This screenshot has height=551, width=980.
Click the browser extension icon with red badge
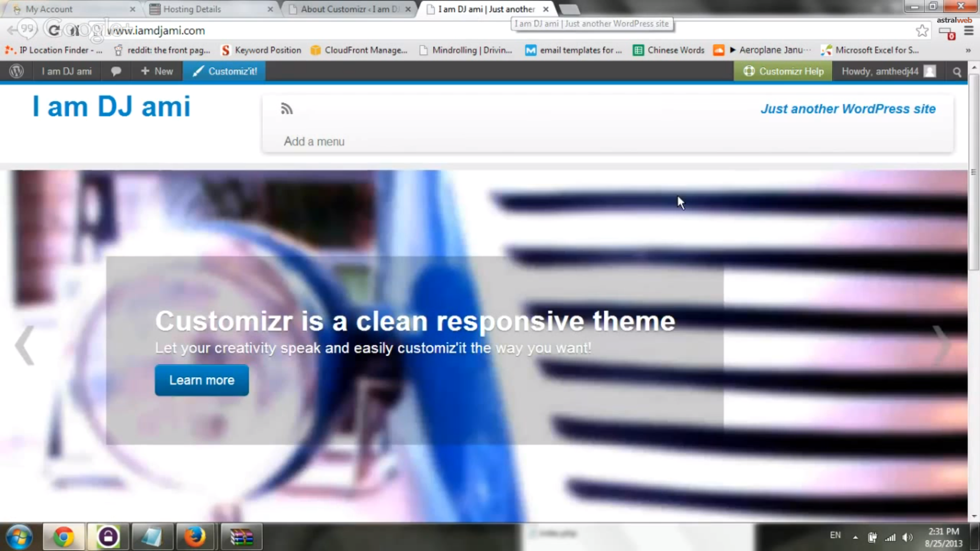[x=947, y=33]
